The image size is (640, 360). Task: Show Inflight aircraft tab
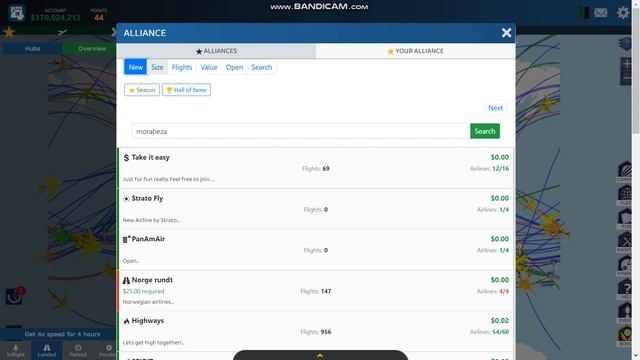point(16,351)
